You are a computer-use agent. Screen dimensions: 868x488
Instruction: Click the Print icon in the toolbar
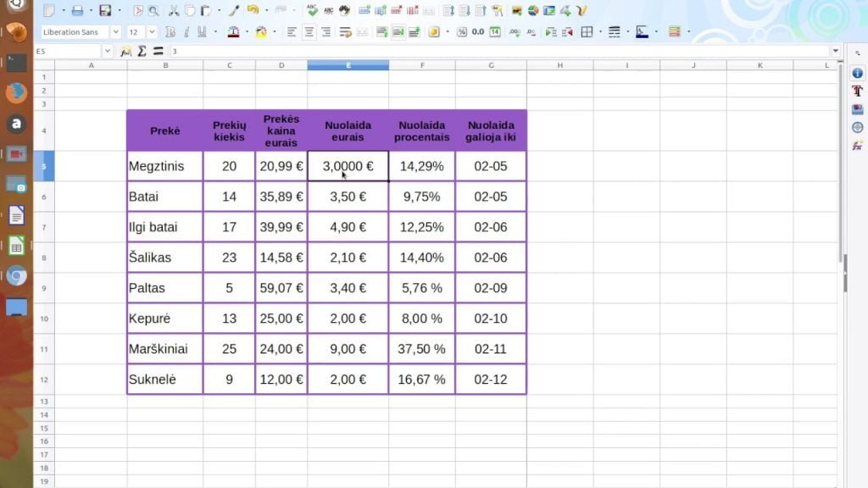(x=77, y=10)
